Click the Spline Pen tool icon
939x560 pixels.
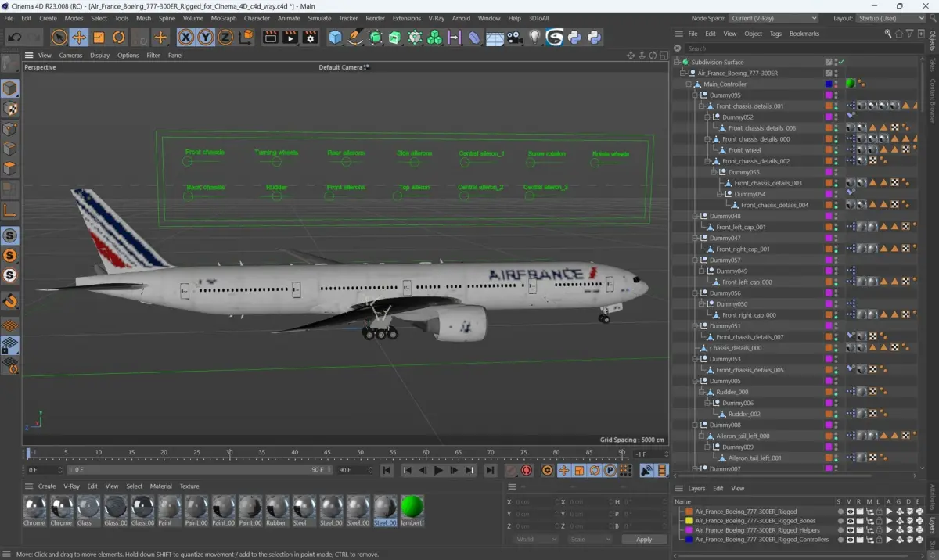(x=355, y=37)
